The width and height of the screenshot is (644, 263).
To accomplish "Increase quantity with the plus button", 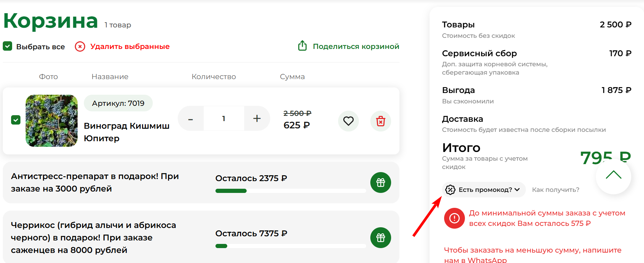I will pyautogui.click(x=257, y=119).
